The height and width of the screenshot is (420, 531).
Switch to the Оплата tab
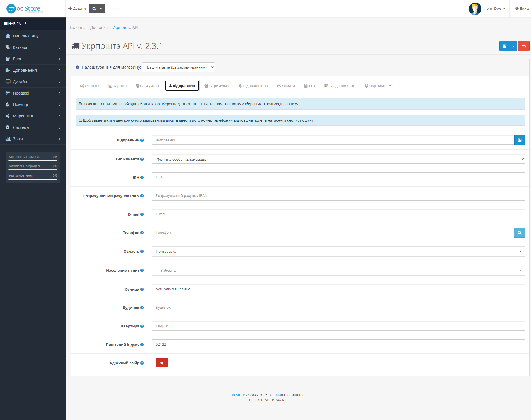286,86
